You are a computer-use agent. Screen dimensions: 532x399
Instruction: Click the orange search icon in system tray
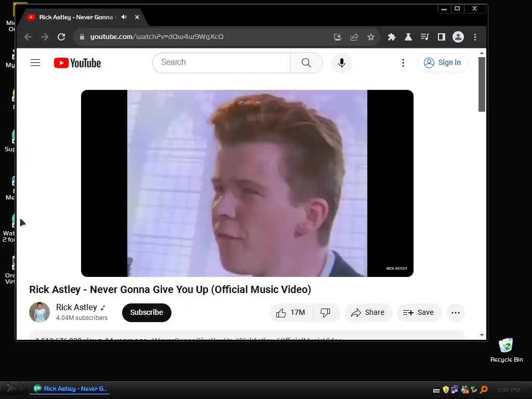pos(484,390)
